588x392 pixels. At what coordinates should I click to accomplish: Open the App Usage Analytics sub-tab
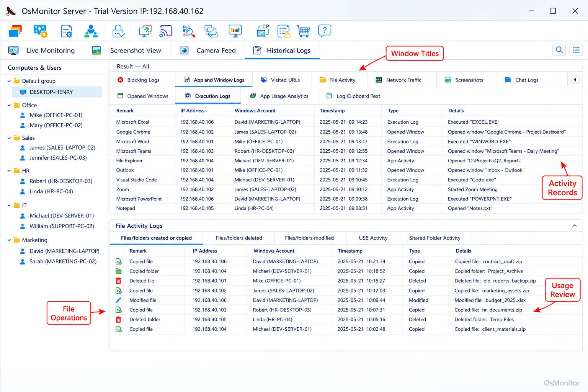(279, 96)
